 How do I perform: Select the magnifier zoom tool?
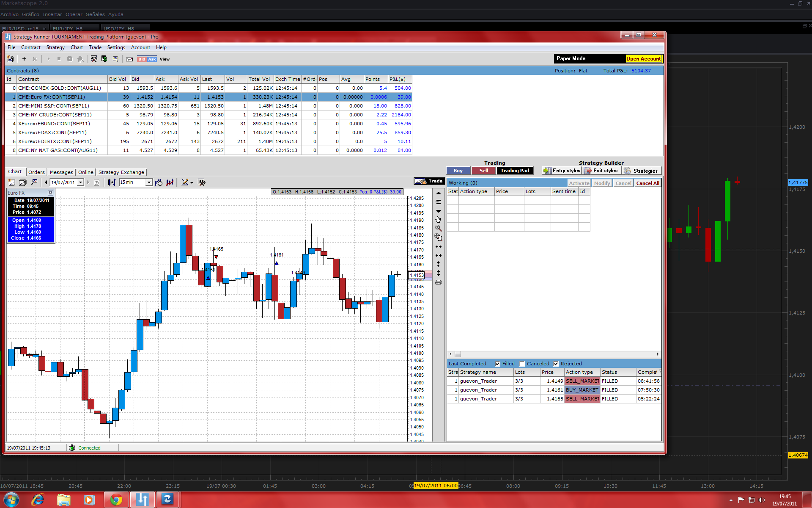438,228
